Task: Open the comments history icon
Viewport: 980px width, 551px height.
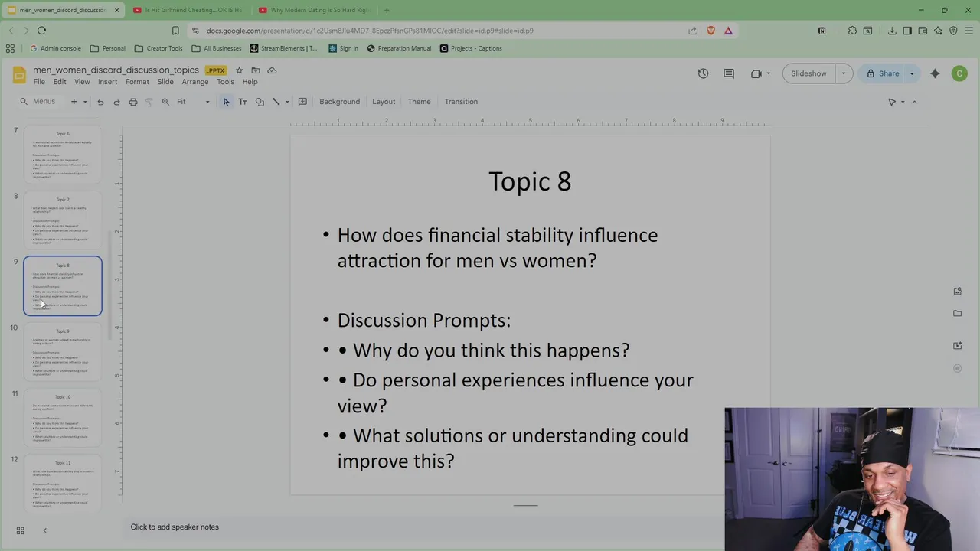Action: [x=729, y=73]
